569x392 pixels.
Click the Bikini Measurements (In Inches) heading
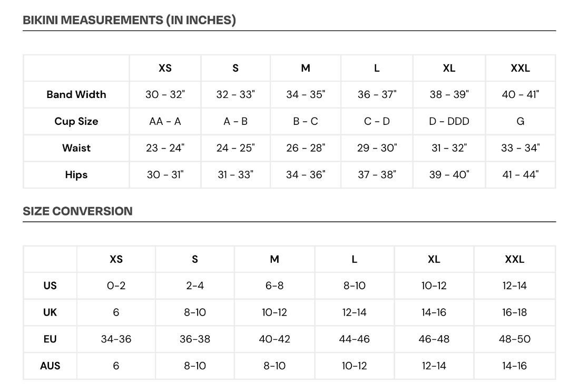pos(129,20)
